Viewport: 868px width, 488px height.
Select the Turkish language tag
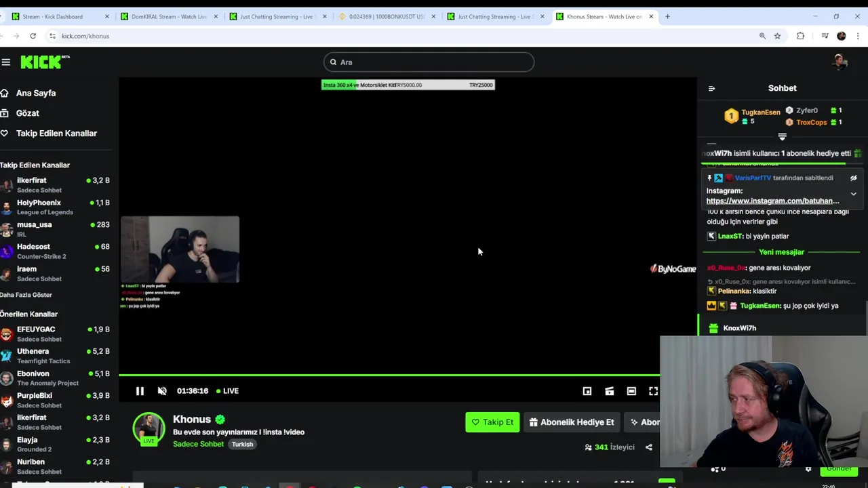coord(242,445)
